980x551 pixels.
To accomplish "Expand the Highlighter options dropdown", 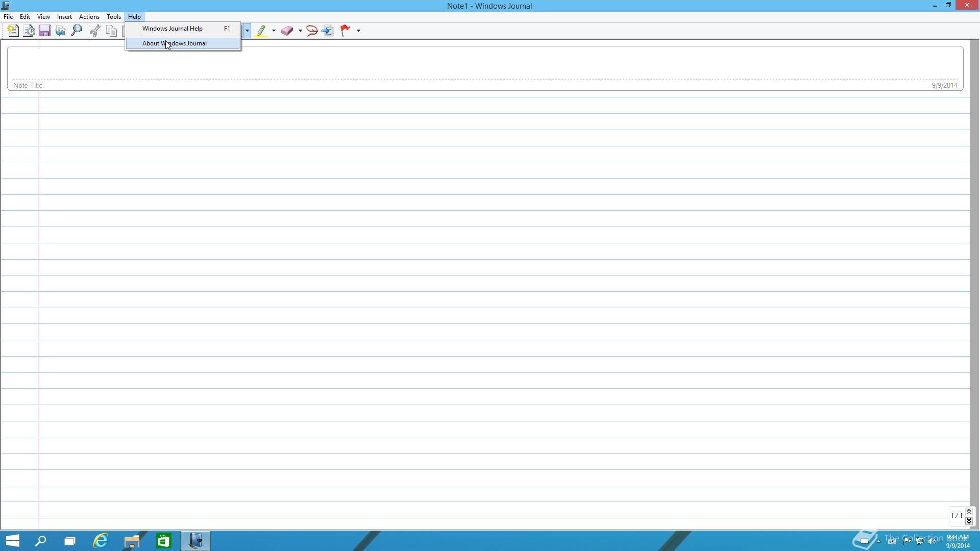I will [274, 31].
